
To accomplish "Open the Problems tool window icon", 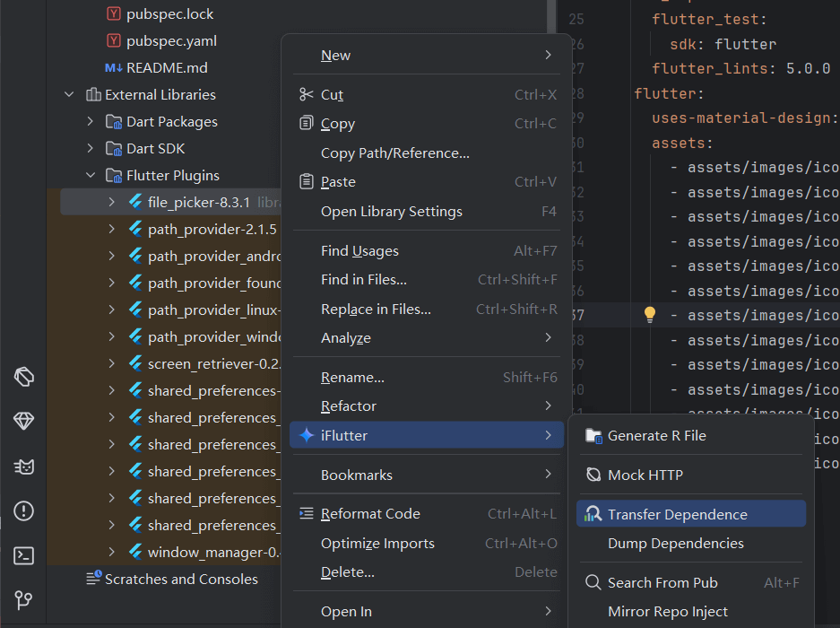I will point(23,510).
